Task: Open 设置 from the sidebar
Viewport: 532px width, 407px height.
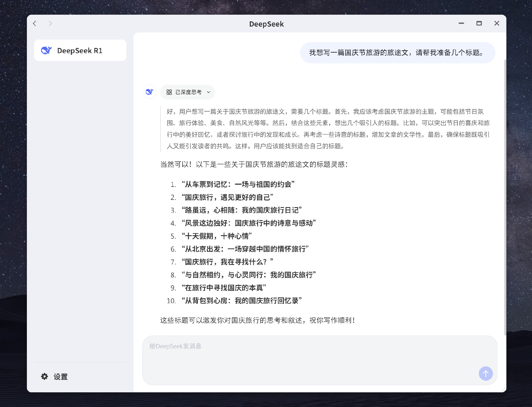Action: click(60, 377)
